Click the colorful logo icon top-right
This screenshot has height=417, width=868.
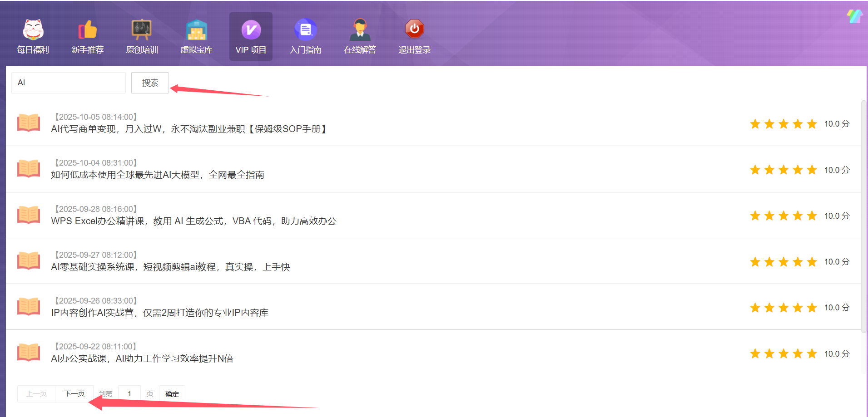point(854,16)
